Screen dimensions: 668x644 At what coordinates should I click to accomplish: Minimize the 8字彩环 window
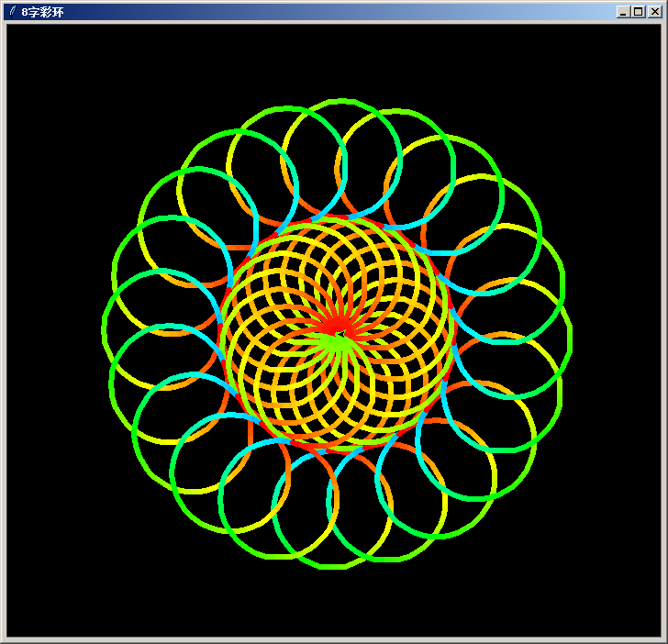(x=623, y=12)
